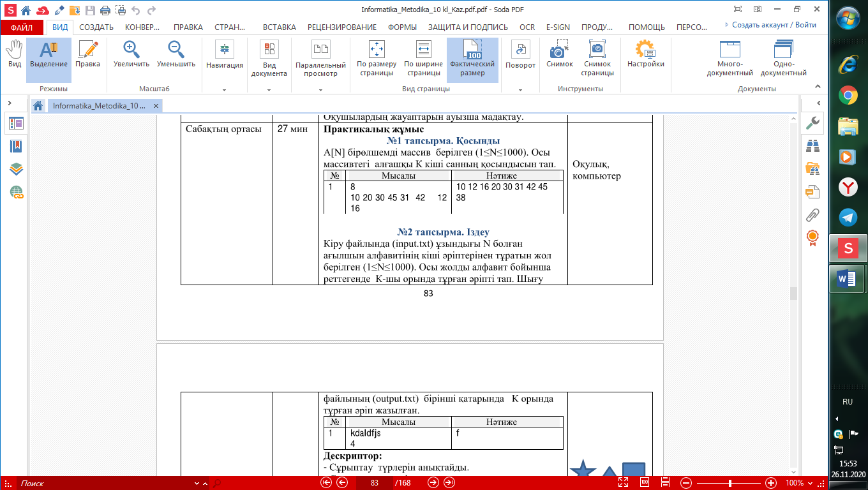This screenshot has height=490, width=868.
Task: Expand the 'Поворот' rotate dropdown
Action: pyautogui.click(x=520, y=90)
